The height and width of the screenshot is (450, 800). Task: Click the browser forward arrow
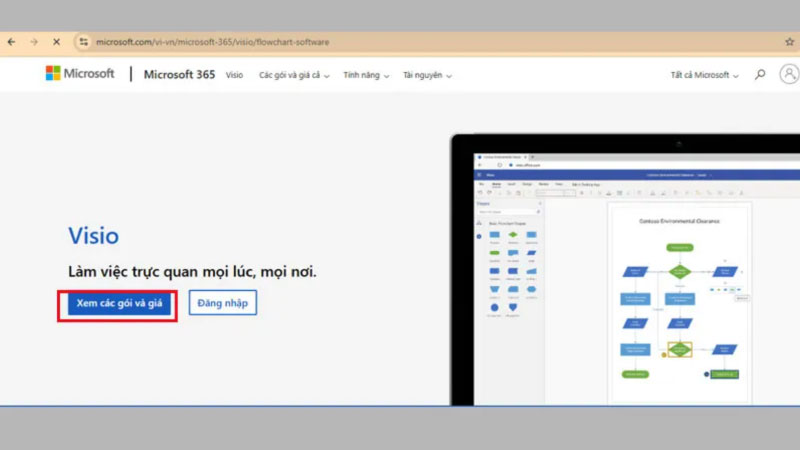tap(34, 42)
